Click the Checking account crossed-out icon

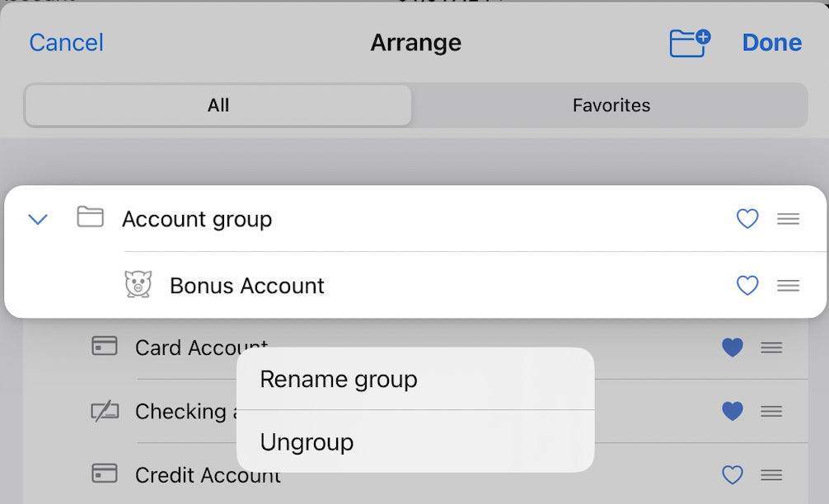coord(105,411)
